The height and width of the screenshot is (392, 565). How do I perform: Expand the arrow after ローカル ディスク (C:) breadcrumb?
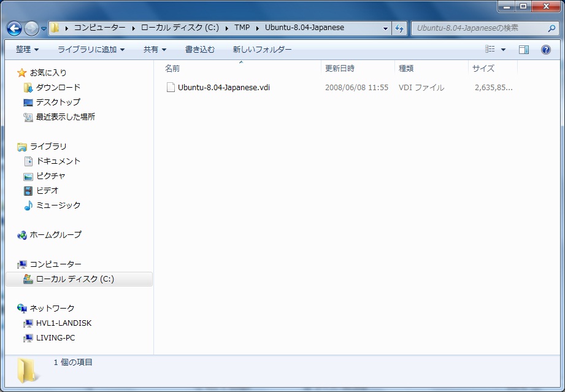226,28
